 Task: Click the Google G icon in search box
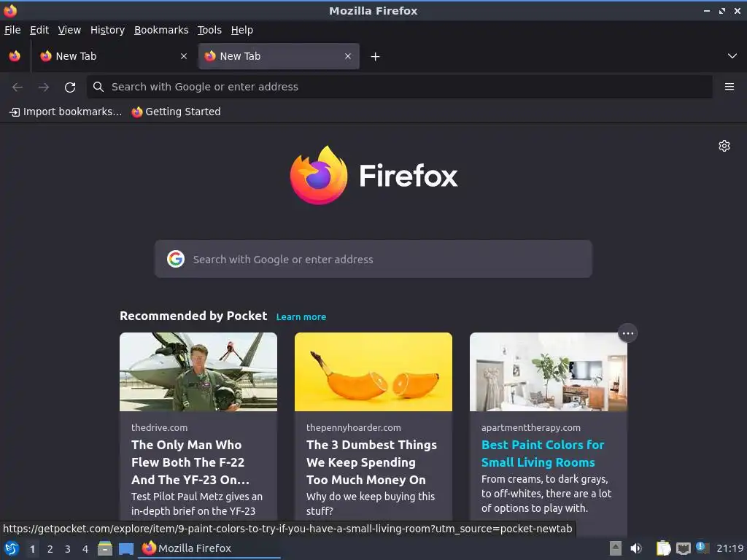176,259
